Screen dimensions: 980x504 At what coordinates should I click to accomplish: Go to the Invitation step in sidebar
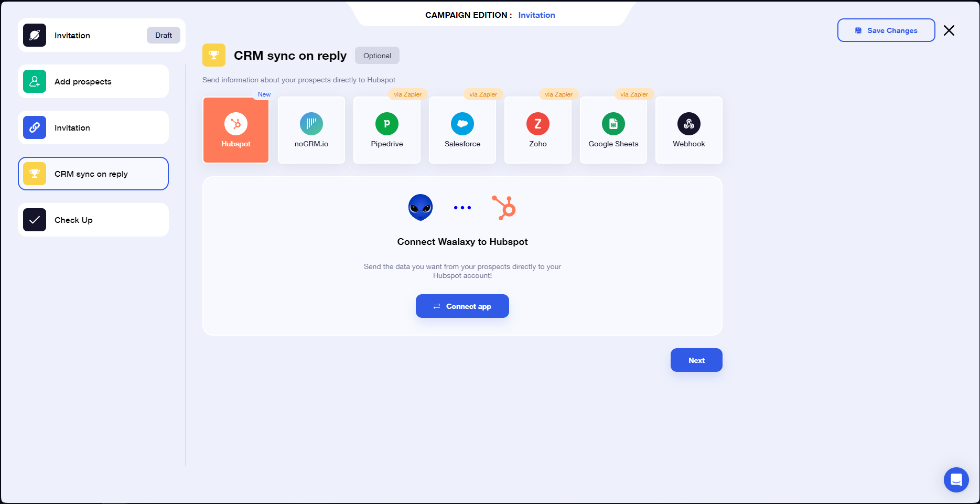[93, 127]
